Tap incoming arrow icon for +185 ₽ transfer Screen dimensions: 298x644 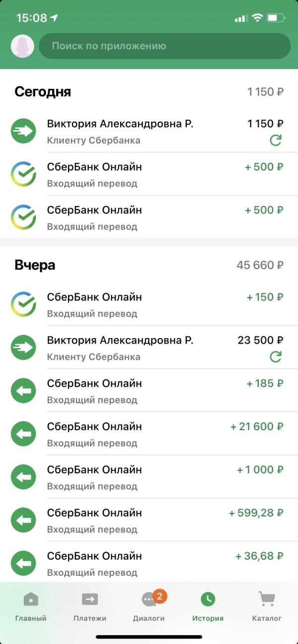pos(23,391)
